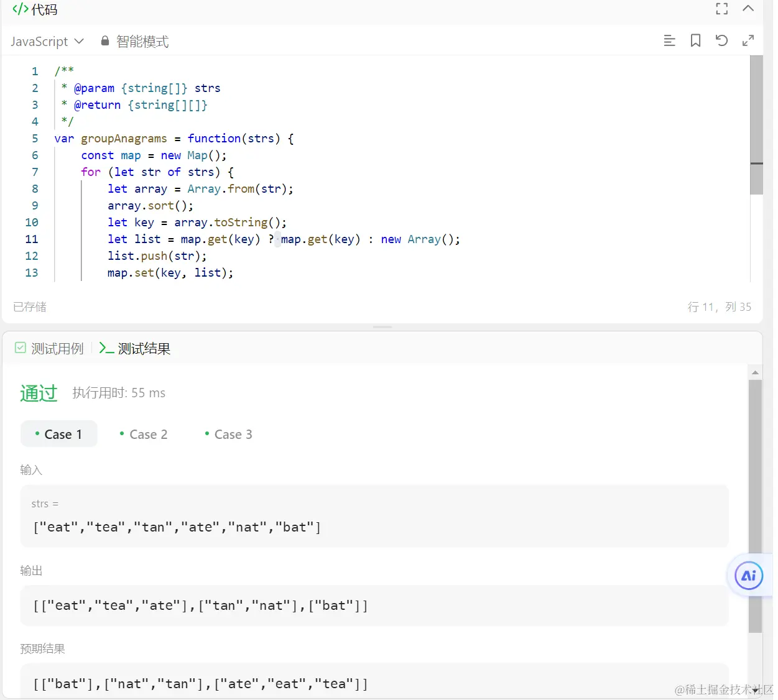Click the results scrollbar down arrow
The image size is (778, 700).
(755, 691)
